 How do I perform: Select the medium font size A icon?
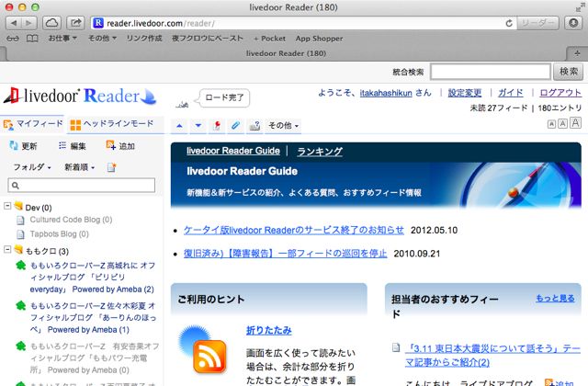point(563,123)
